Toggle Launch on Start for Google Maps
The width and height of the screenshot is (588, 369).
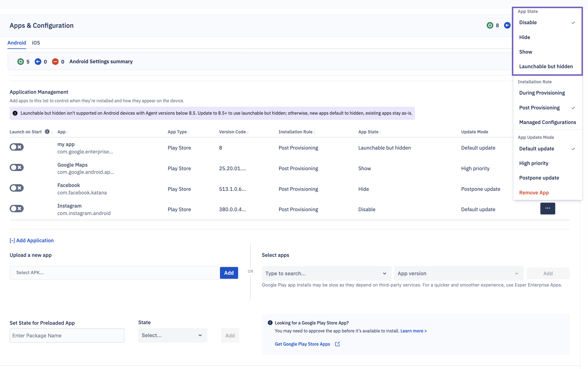tap(17, 167)
